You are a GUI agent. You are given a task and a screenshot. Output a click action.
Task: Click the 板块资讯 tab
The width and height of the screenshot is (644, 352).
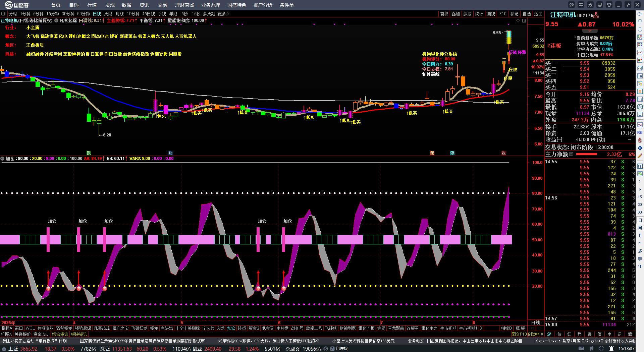(79, 334)
